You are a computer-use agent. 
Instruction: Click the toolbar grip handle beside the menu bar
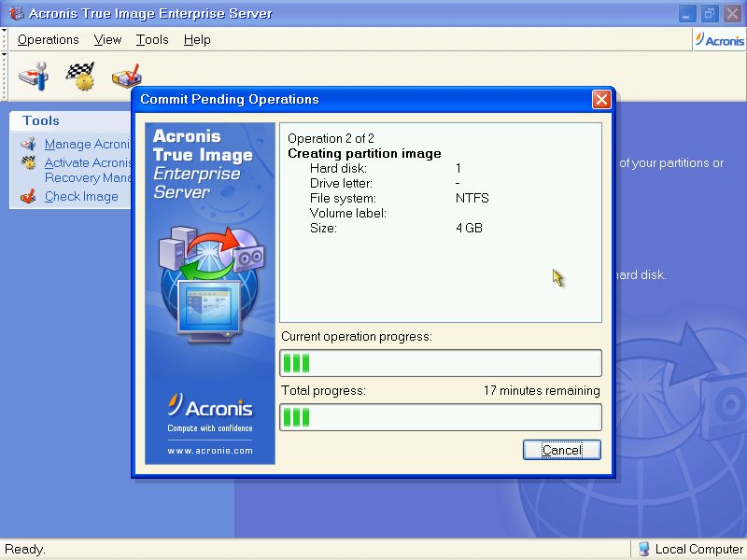[x=4, y=39]
